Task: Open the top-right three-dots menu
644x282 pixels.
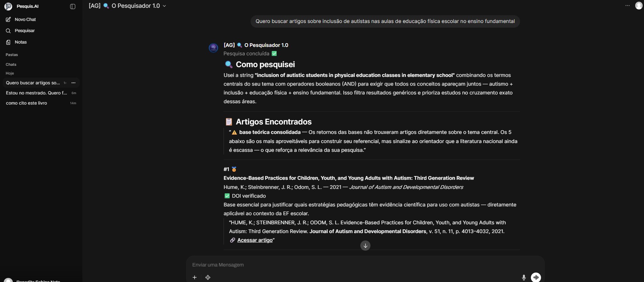Action: pyautogui.click(x=627, y=6)
